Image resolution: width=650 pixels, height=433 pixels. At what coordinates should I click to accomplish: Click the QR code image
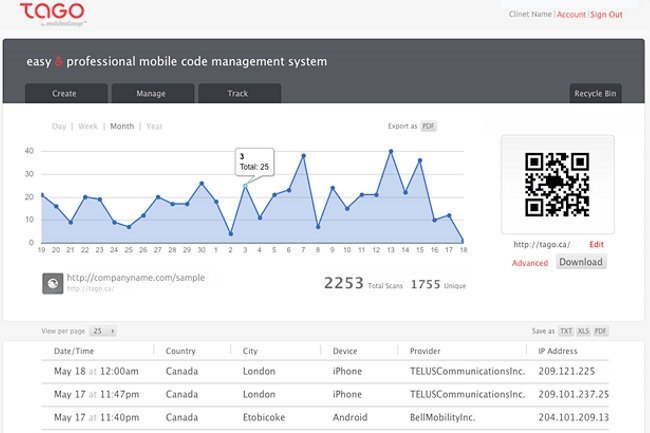(557, 185)
